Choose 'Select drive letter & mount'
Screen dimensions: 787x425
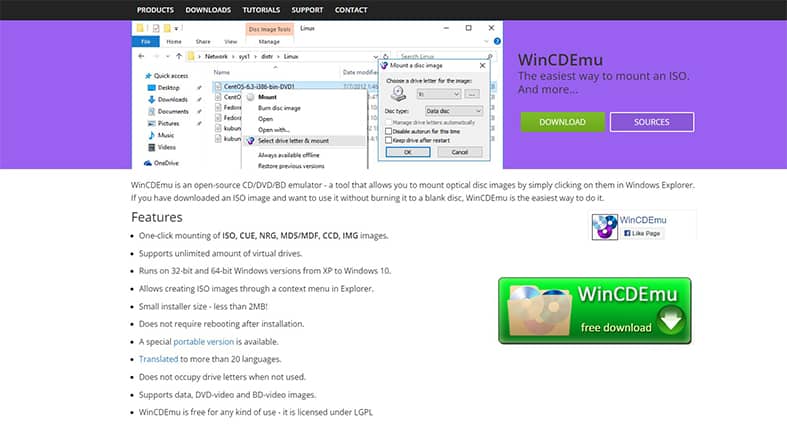click(293, 141)
